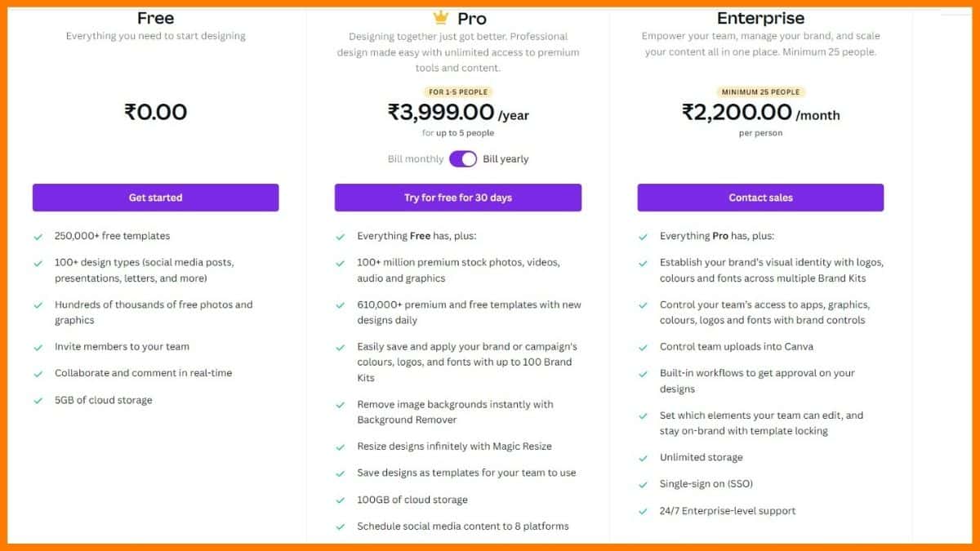The width and height of the screenshot is (980, 551).
Task: Click checkmark beside 5GB of cloud storage
Action: pos(38,401)
